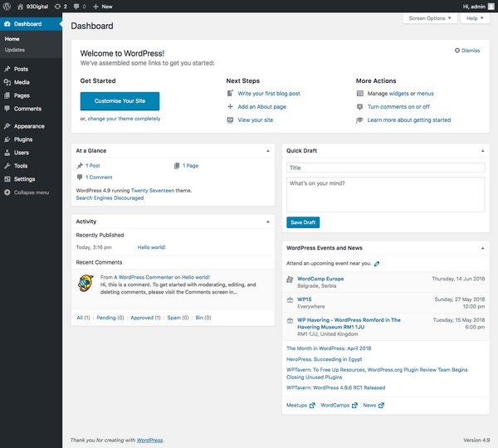Open the comments bubble in admin bar
This screenshot has width=498, height=448.
[x=76, y=7]
